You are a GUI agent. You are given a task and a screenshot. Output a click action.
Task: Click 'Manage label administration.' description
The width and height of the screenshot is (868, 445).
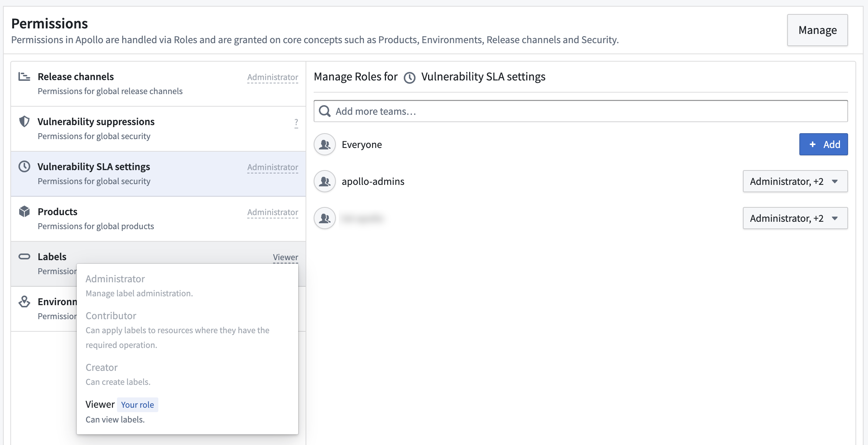coord(139,293)
